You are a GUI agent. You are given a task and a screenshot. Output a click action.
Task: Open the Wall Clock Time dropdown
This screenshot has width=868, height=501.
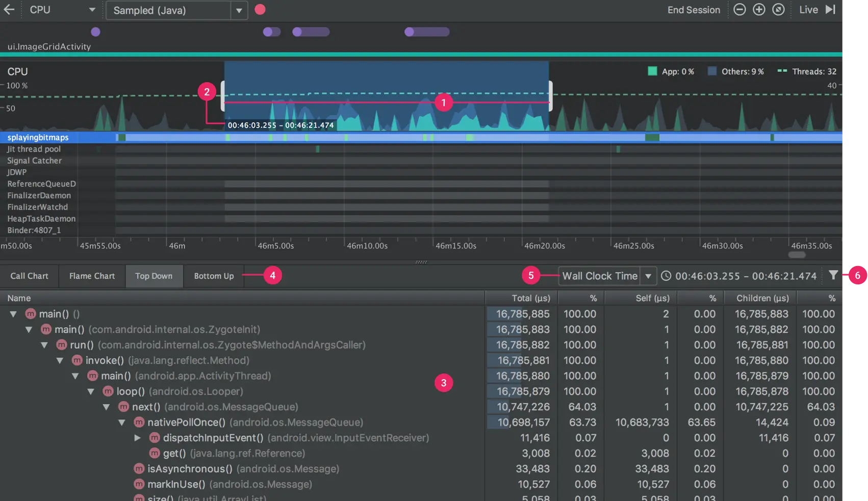pyautogui.click(x=607, y=276)
